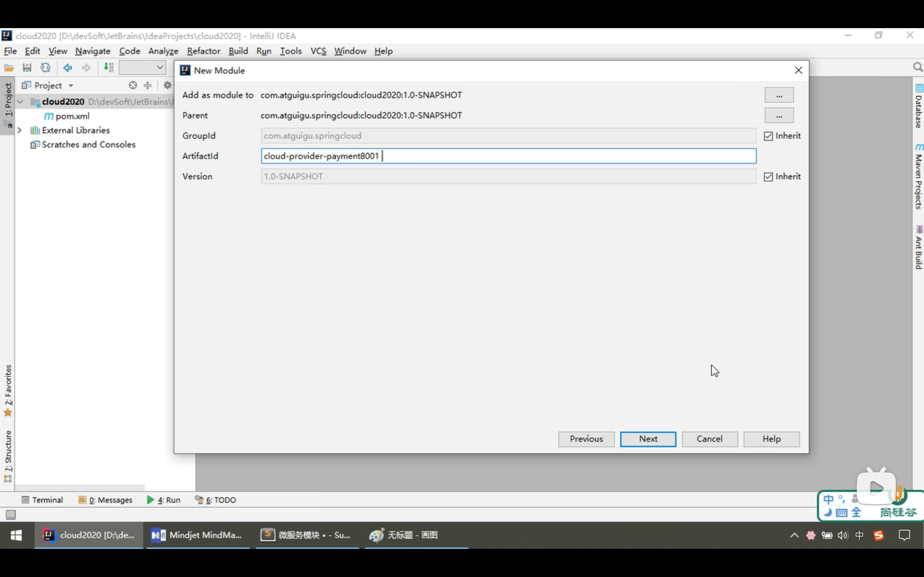The width and height of the screenshot is (924, 577).
Task: Click the Previous button
Action: pos(586,439)
